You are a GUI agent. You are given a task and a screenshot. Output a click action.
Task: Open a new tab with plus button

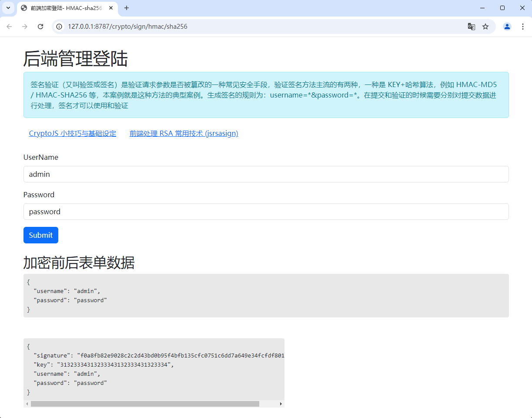[127, 8]
